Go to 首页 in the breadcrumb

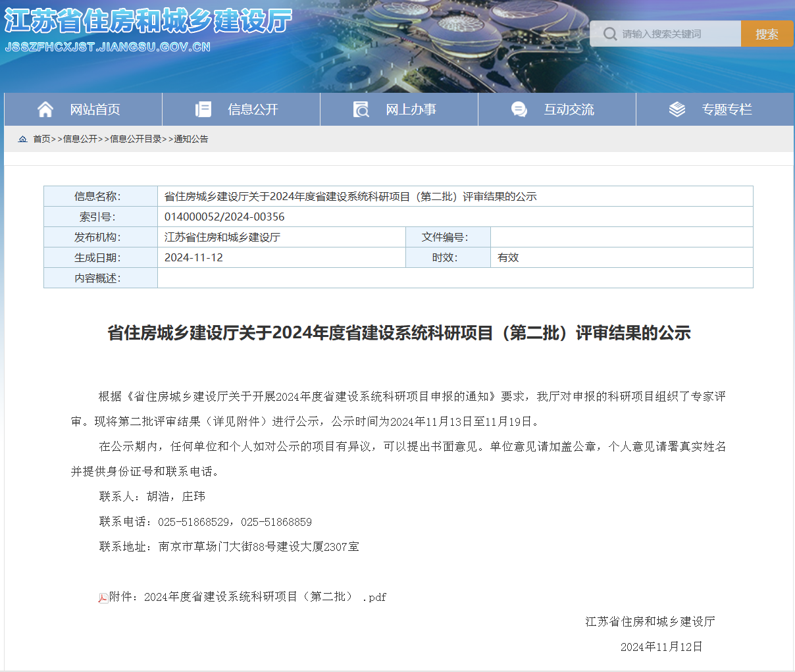point(41,139)
